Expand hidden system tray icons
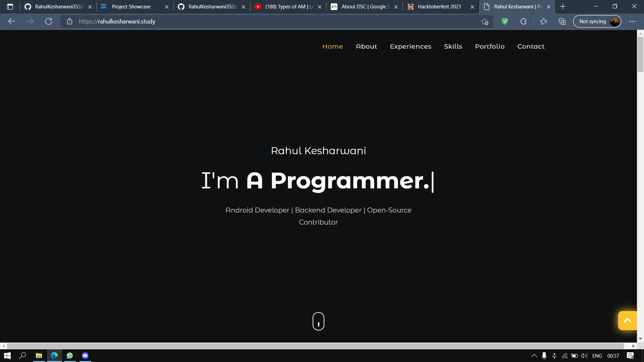 534,356
